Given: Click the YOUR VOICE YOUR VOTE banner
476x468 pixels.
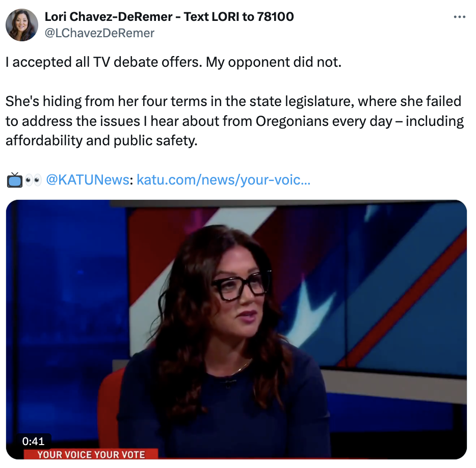Looking at the screenshot, I should pyautogui.click(x=91, y=454).
